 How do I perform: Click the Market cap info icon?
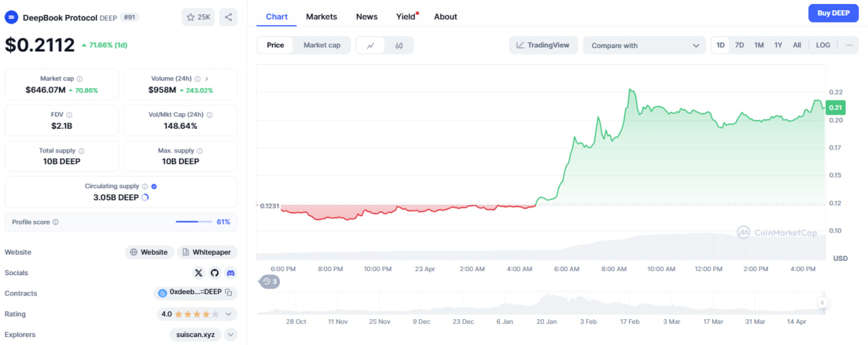pos(79,79)
